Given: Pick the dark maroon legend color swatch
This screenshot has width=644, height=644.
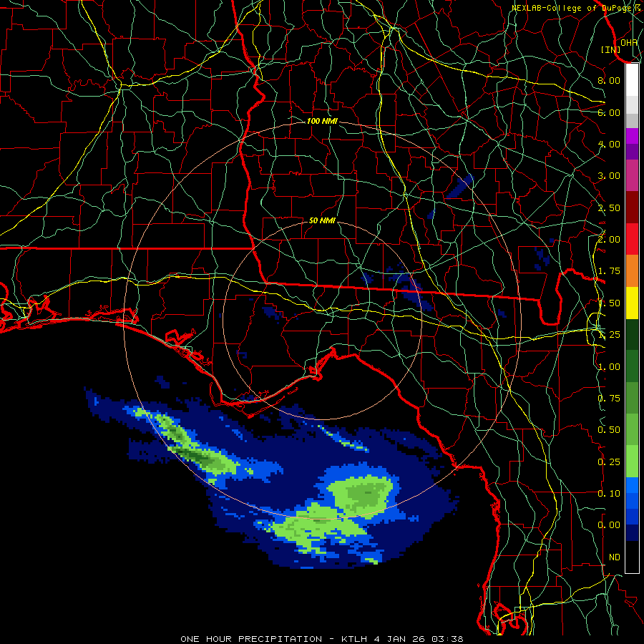Looking at the screenshot, I should click(632, 208).
